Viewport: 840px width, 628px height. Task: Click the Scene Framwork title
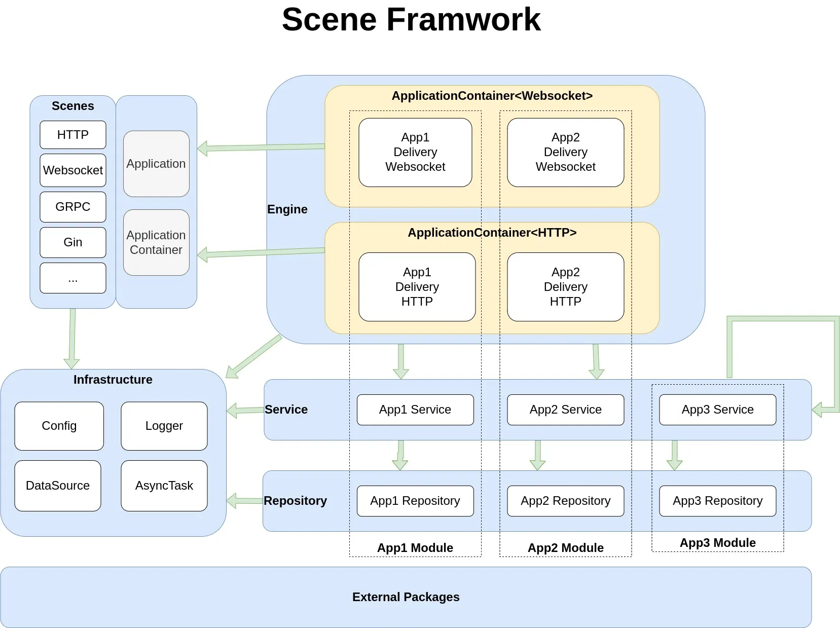(411, 20)
